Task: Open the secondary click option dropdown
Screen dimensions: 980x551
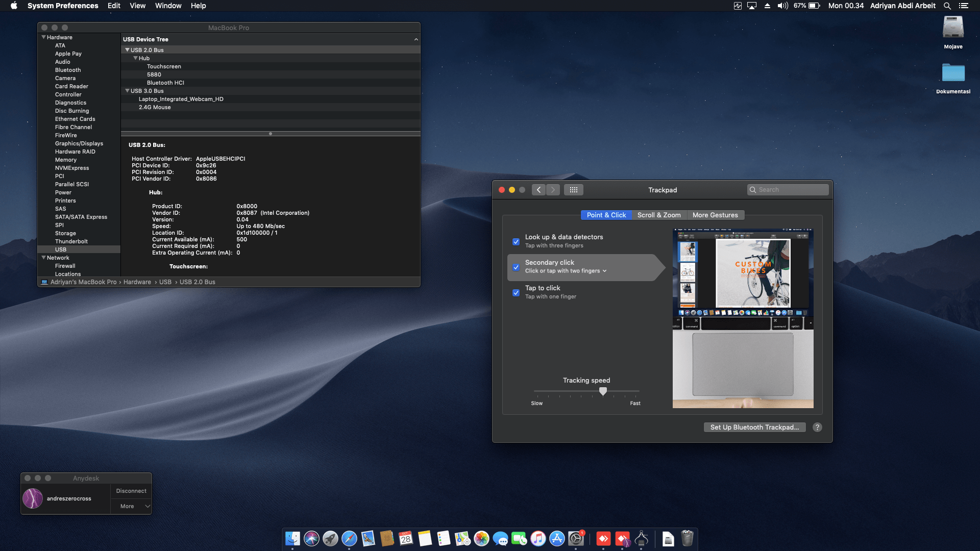Action: [x=566, y=271]
